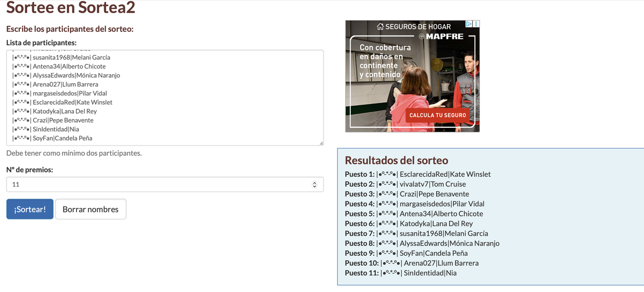Click the CALCULA TU SEGURO ad button
Image resolution: width=644 pixels, height=292 pixels.
[x=438, y=115]
